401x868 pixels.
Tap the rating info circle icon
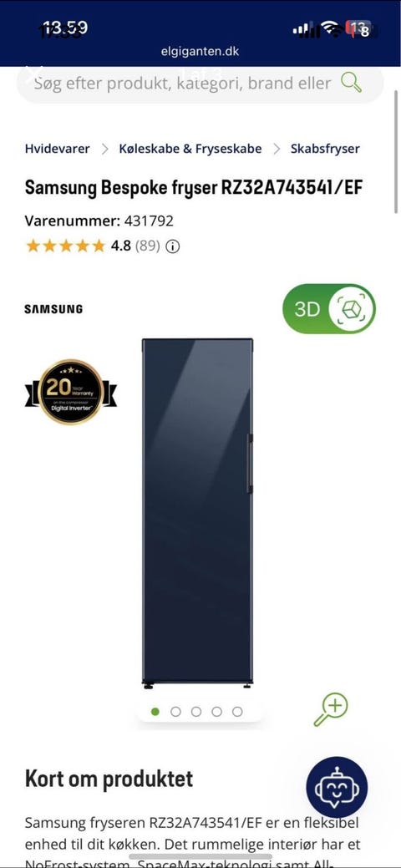[x=173, y=246]
